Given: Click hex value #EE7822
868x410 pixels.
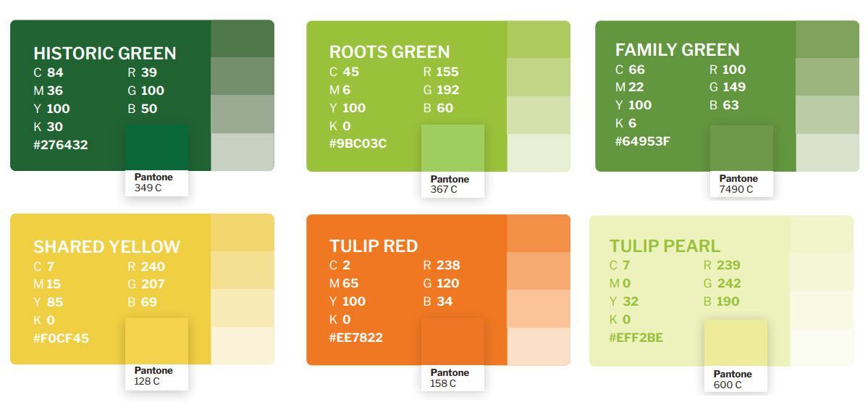Looking at the screenshot, I should point(356,338).
